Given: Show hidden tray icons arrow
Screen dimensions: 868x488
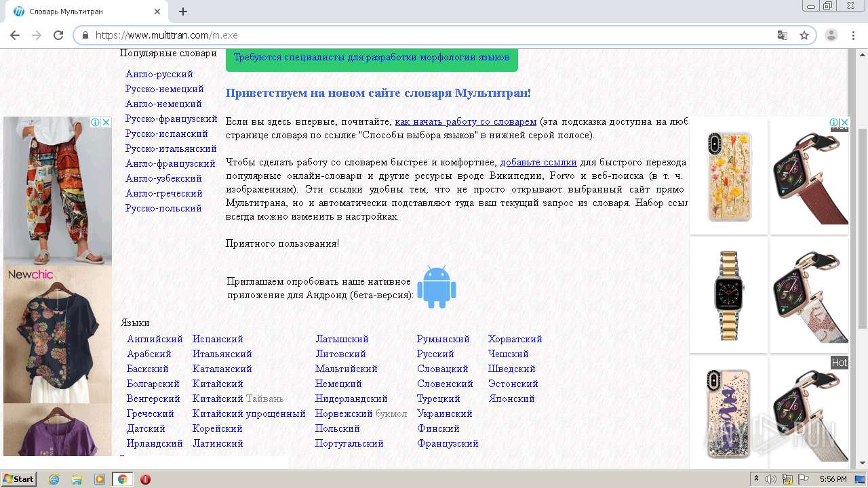Looking at the screenshot, I should coord(756,479).
